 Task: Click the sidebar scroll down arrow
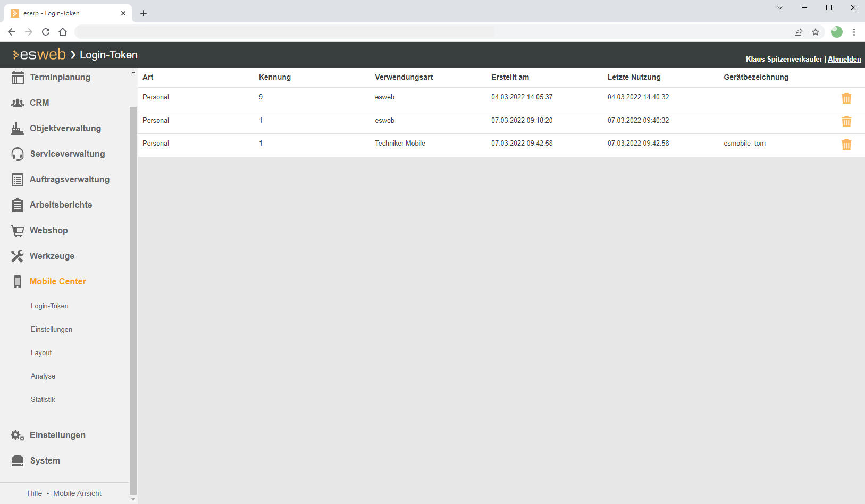point(133,499)
